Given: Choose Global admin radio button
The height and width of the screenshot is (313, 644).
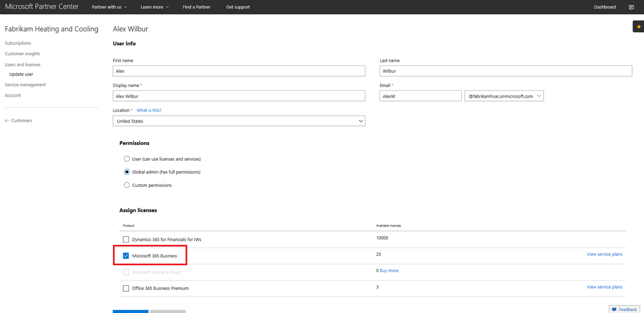Looking at the screenshot, I should pyautogui.click(x=127, y=172).
